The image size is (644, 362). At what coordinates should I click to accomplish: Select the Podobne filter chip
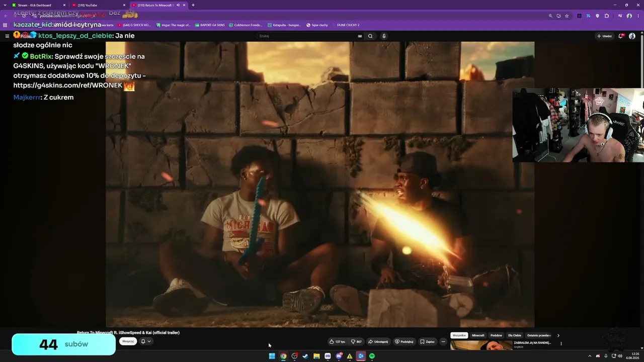pos(496,335)
